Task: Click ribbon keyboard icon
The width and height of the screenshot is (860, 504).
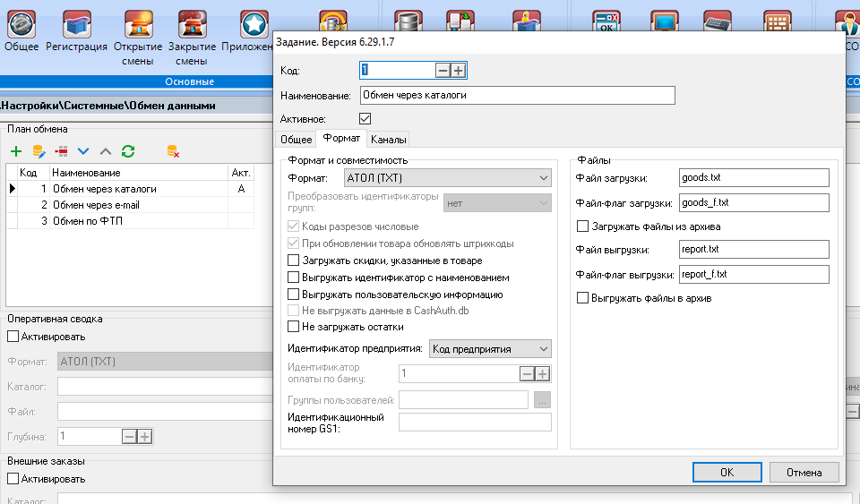Action: 718,21
